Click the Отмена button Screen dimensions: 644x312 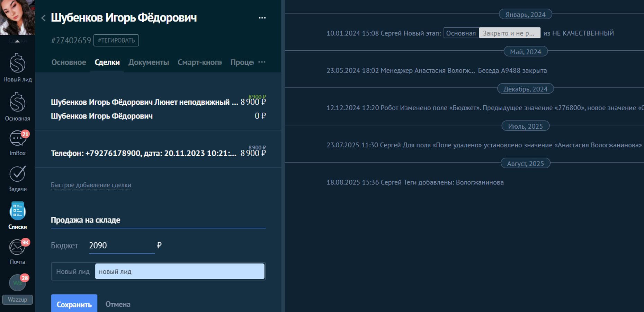tap(118, 304)
